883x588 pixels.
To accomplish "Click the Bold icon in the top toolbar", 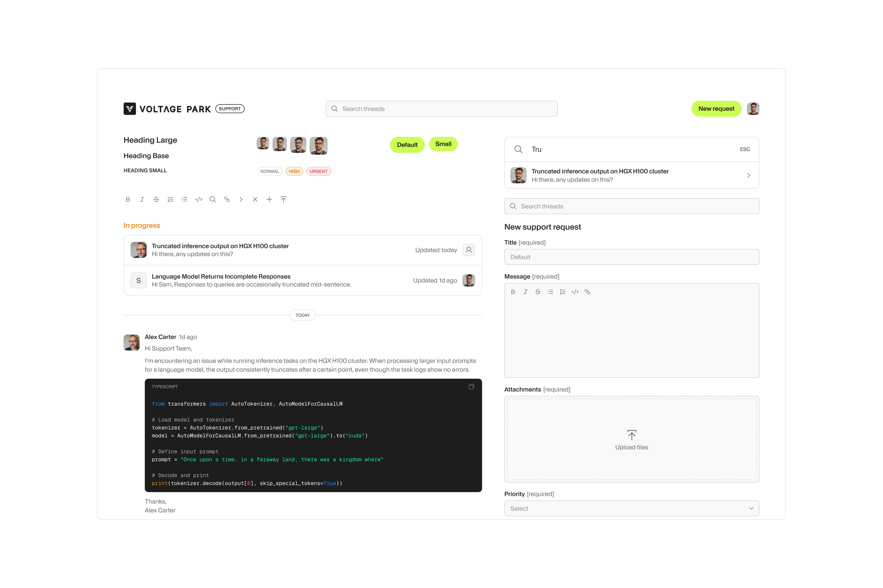I will point(128,199).
